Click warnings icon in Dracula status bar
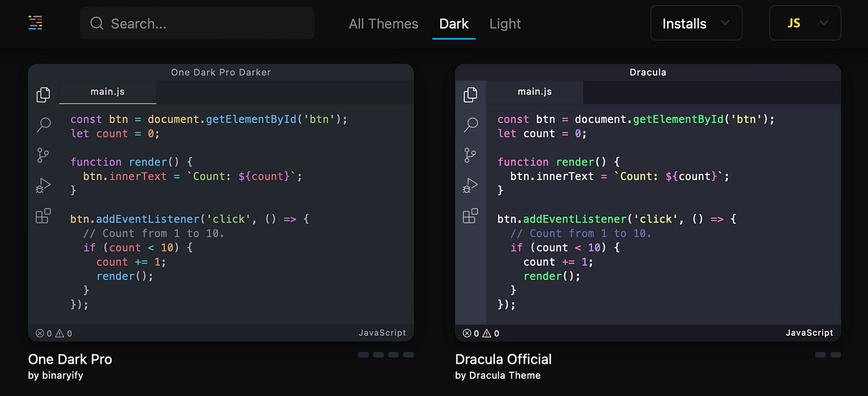 pos(487,333)
